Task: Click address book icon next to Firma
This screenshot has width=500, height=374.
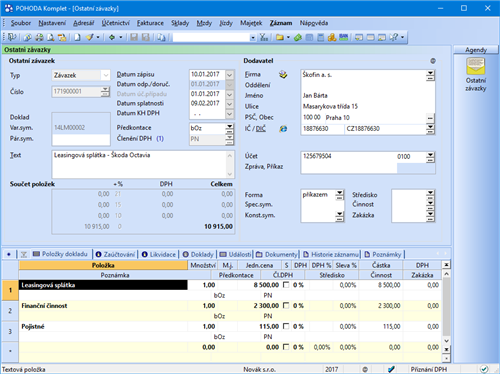Action: pos(283,75)
